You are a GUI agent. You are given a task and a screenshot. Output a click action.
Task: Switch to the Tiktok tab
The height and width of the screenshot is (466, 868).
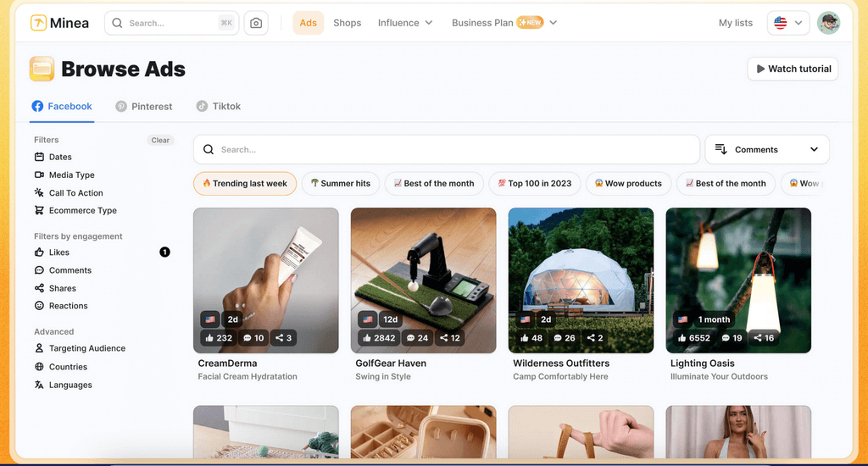pyautogui.click(x=219, y=106)
